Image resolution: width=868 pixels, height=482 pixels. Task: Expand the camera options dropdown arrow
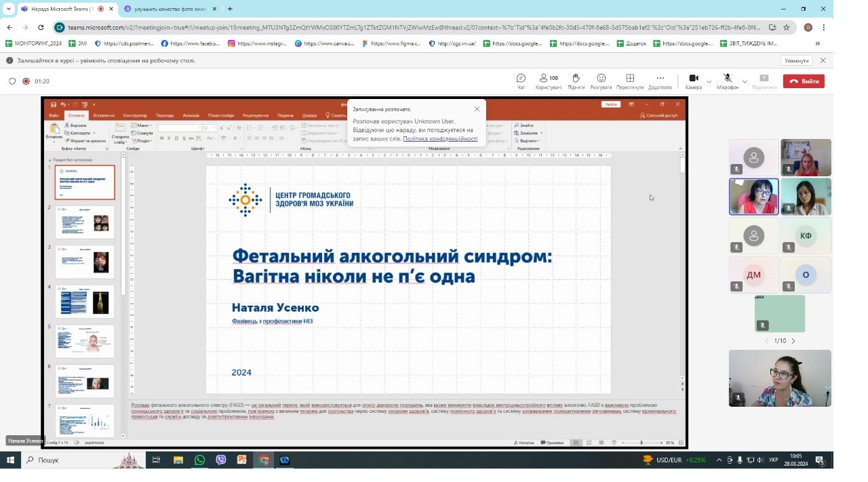tap(709, 81)
